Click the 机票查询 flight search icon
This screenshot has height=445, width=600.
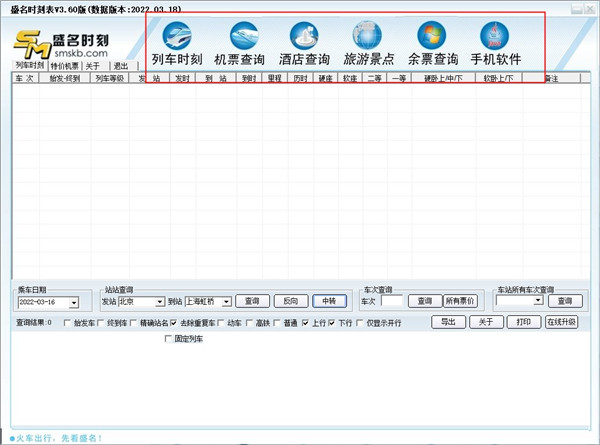coord(239,44)
